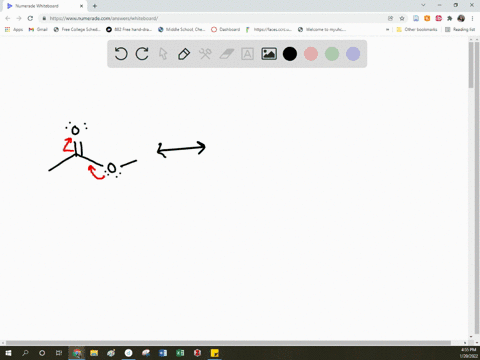Open the Gmail bookmark
Viewport: 480px width, 360px height.
(x=38, y=29)
